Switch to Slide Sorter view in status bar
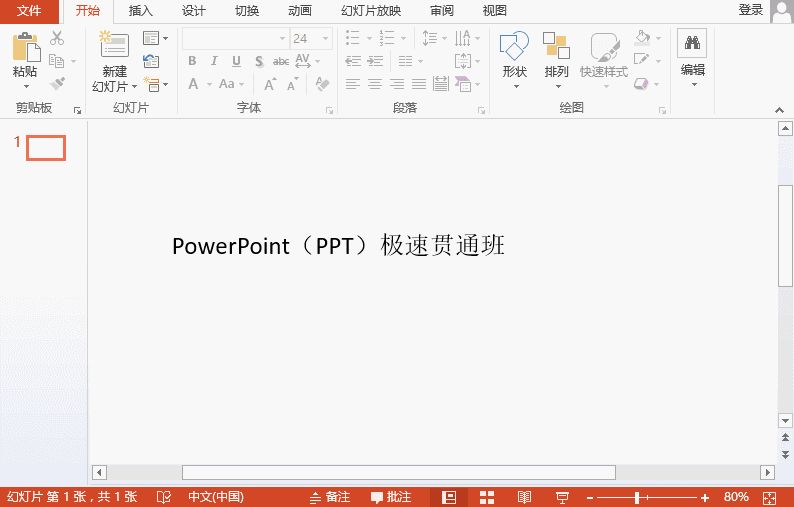 [488, 497]
